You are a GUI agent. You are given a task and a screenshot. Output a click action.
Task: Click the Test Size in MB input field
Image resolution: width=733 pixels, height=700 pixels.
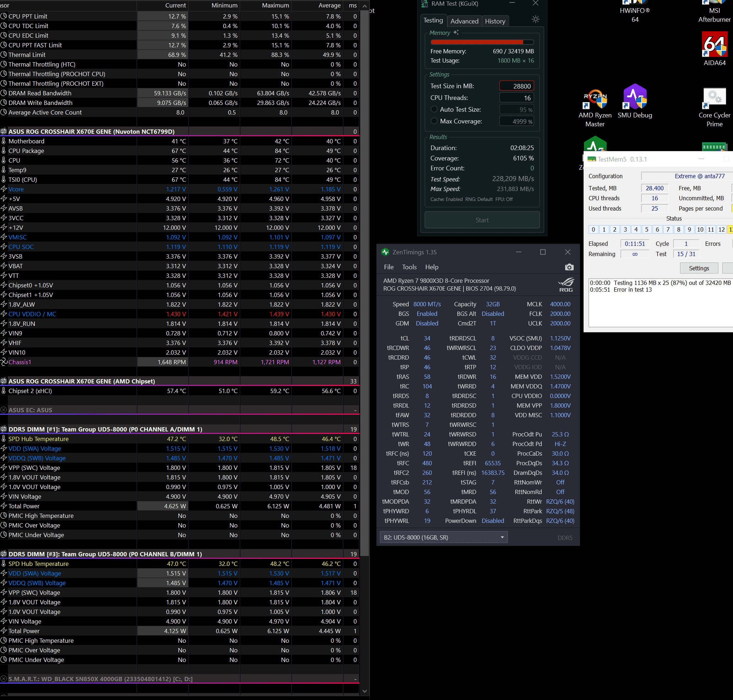(516, 86)
